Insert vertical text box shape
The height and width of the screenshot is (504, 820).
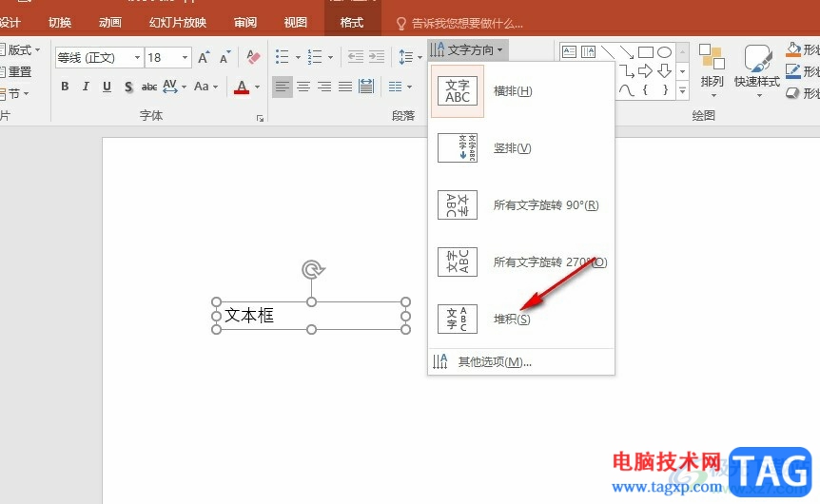pyautogui.click(x=588, y=51)
